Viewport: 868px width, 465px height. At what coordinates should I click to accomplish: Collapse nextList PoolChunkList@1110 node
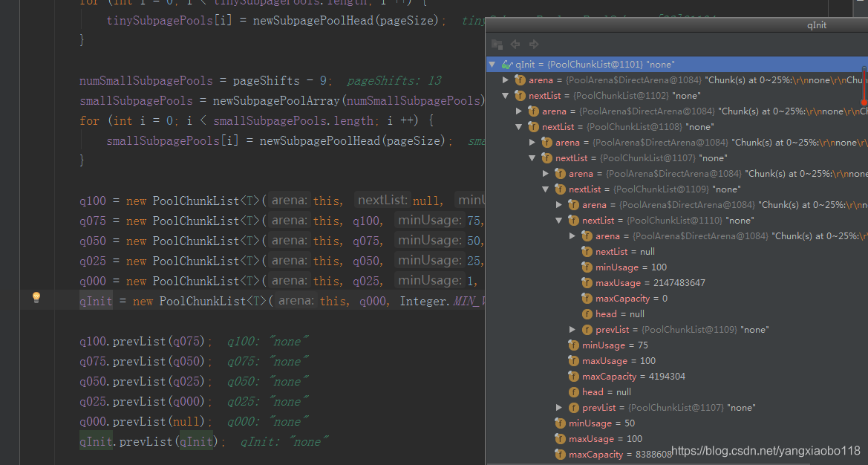[x=558, y=221]
